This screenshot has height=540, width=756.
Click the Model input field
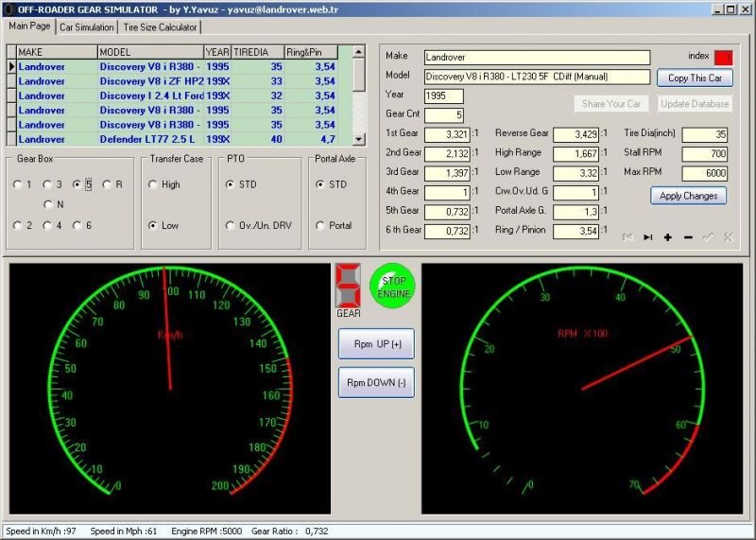(537, 77)
